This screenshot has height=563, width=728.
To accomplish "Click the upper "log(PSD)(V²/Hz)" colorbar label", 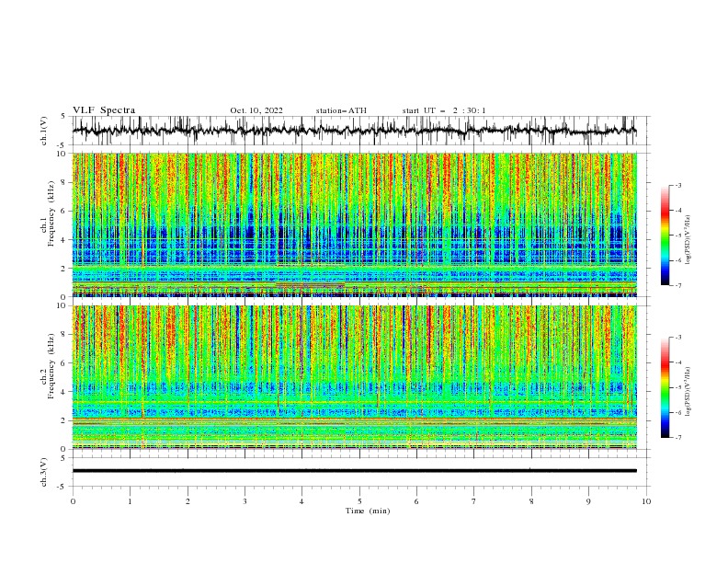I will (688, 240).
